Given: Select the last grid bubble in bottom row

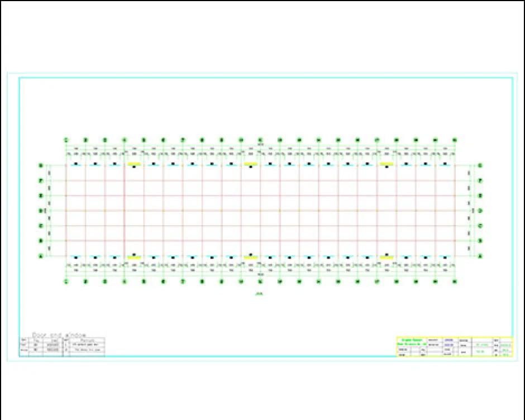Looking at the screenshot, I should (455, 281).
